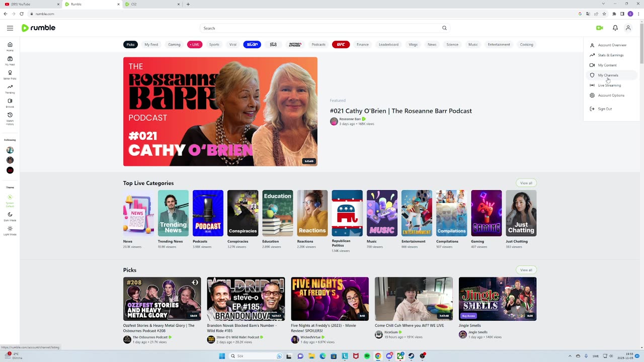Open the red-and-black followed channel avatar
Image resolution: width=644 pixels, height=362 pixels.
(10, 170)
